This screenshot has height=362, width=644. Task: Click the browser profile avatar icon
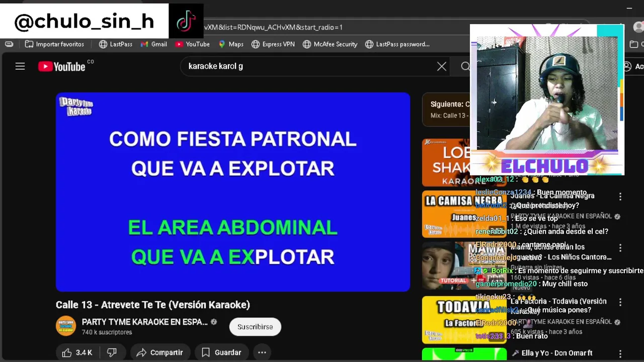click(x=638, y=27)
